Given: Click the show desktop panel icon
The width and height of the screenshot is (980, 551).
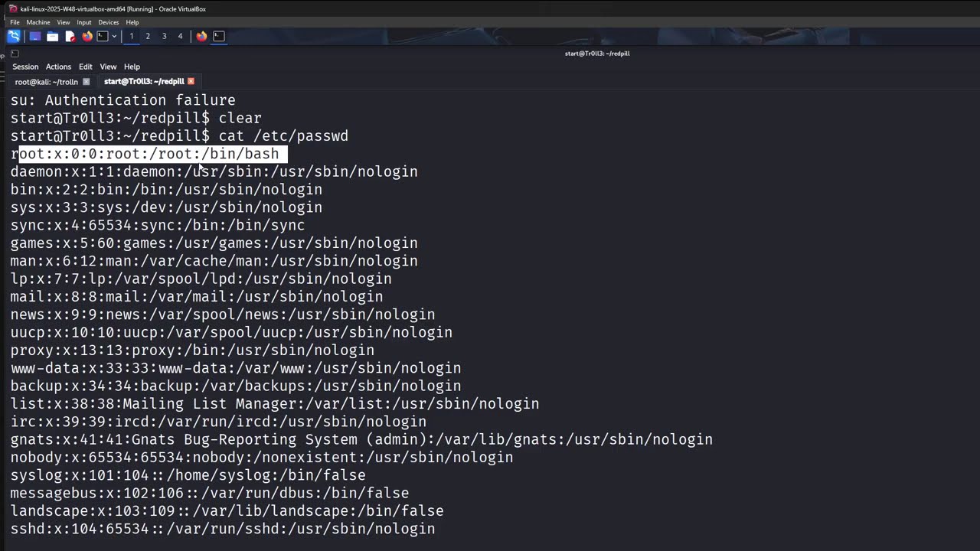Looking at the screenshot, I should coord(34,36).
